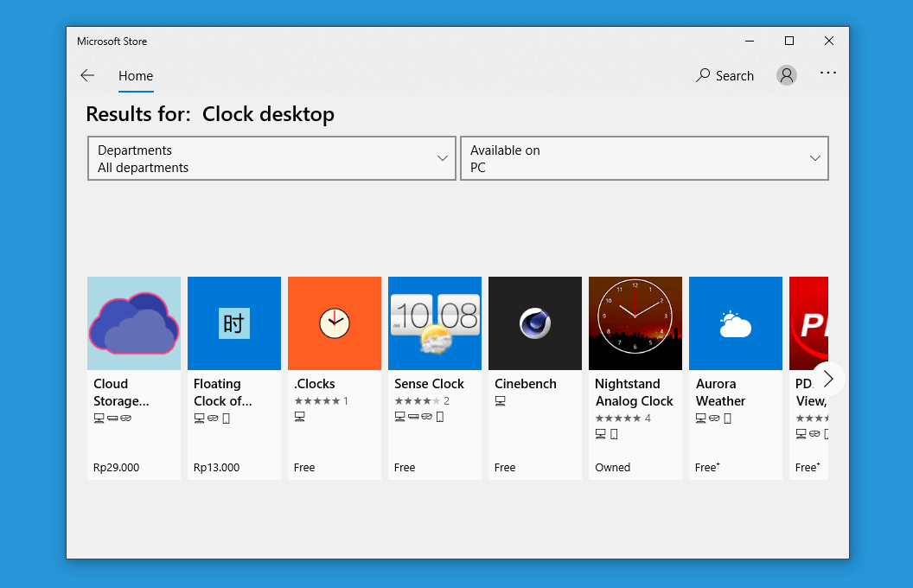Open the Floating Clock app icon
Screen dimensions: 913x588
click(x=234, y=323)
